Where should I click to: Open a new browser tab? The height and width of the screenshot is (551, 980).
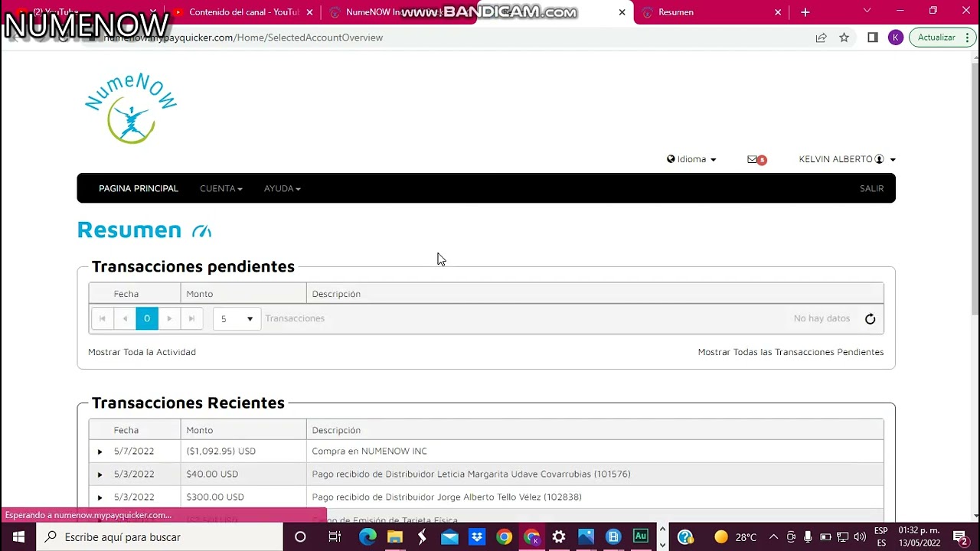(x=805, y=12)
